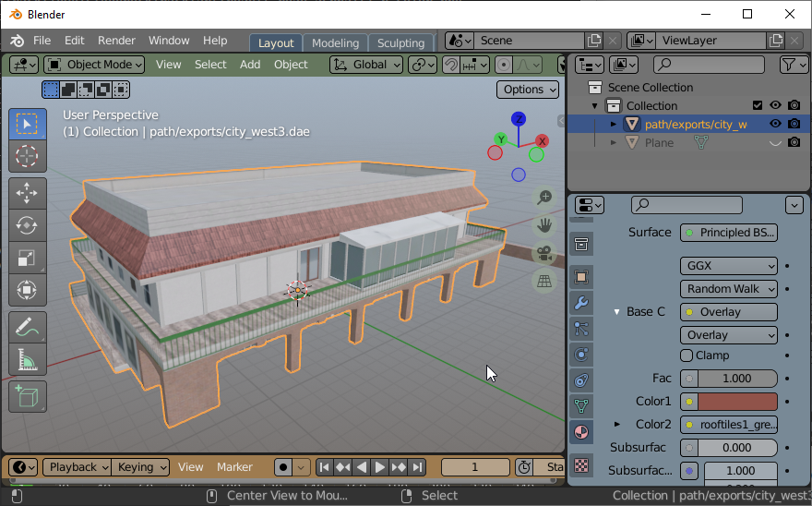Switch perspective/orthographic grid icon
The width and height of the screenshot is (812, 506).
(544, 282)
